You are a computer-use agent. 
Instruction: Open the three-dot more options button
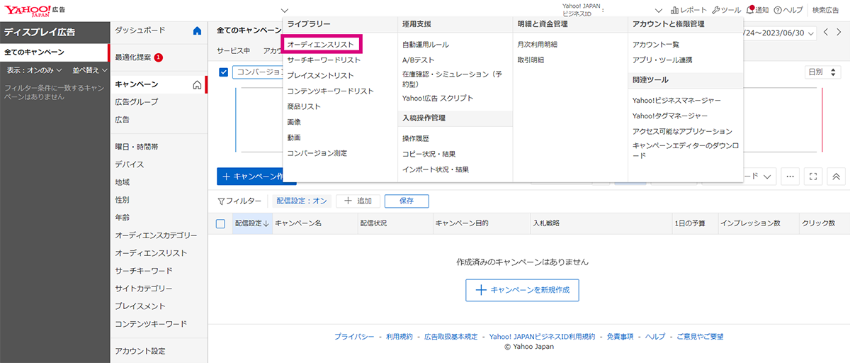click(x=790, y=177)
